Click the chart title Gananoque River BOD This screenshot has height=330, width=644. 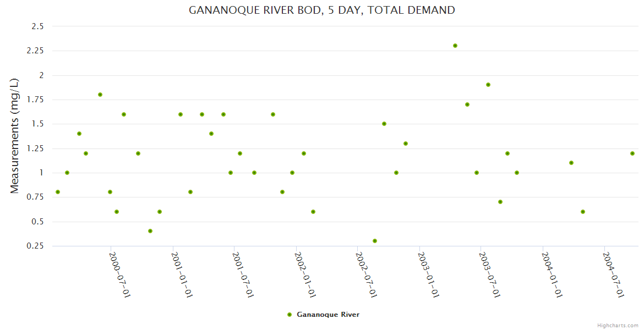pos(322,10)
